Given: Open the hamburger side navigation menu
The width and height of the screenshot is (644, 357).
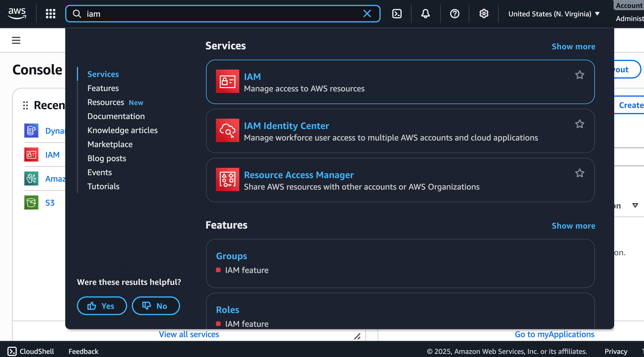Looking at the screenshot, I should pyautogui.click(x=16, y=40).
